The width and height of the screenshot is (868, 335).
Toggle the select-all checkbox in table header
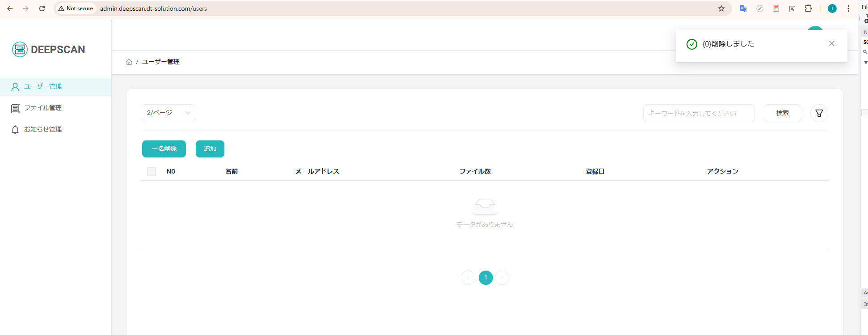(152, 172)
